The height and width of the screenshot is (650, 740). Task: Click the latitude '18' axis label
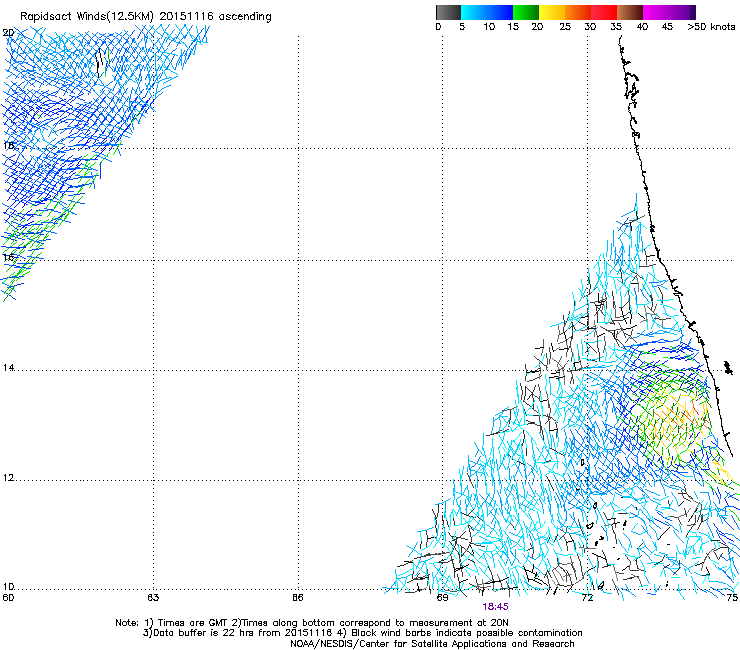8,145
